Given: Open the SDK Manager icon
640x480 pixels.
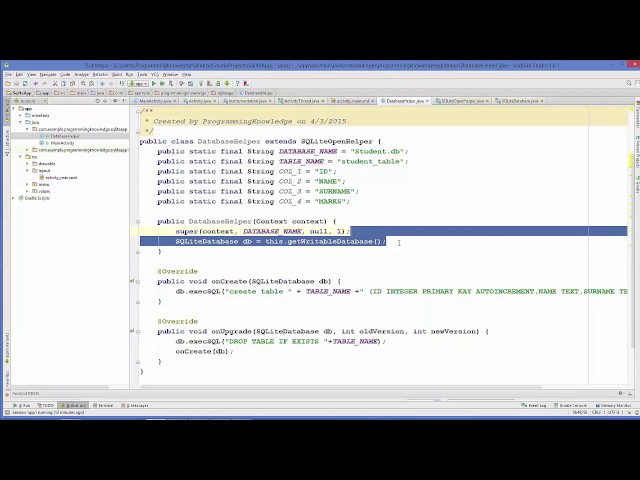Looking at the screenshot, I should tap(218, 83).
